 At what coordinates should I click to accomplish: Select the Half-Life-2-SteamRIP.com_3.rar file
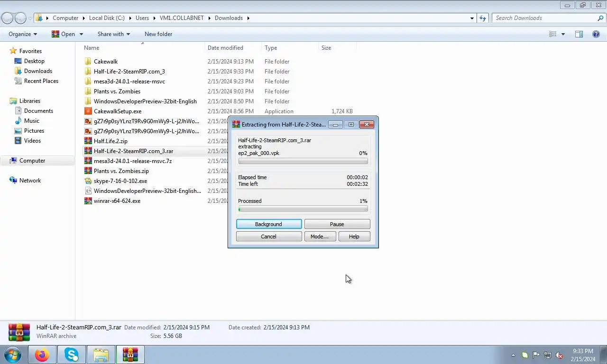tap(133, 151)
